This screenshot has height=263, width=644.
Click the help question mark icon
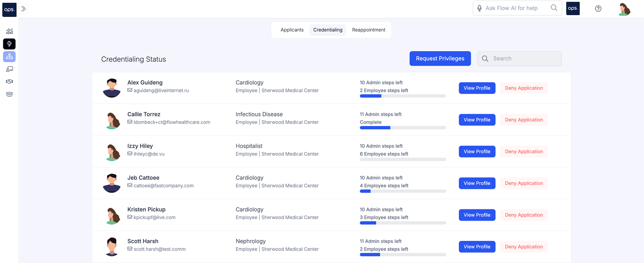point(598,9)
